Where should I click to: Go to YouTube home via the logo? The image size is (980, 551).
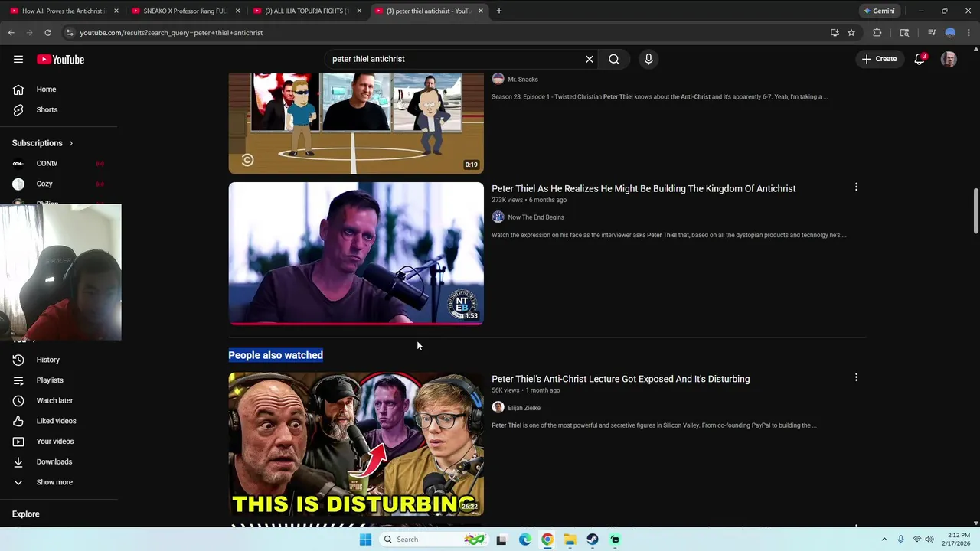click(60, 60)
